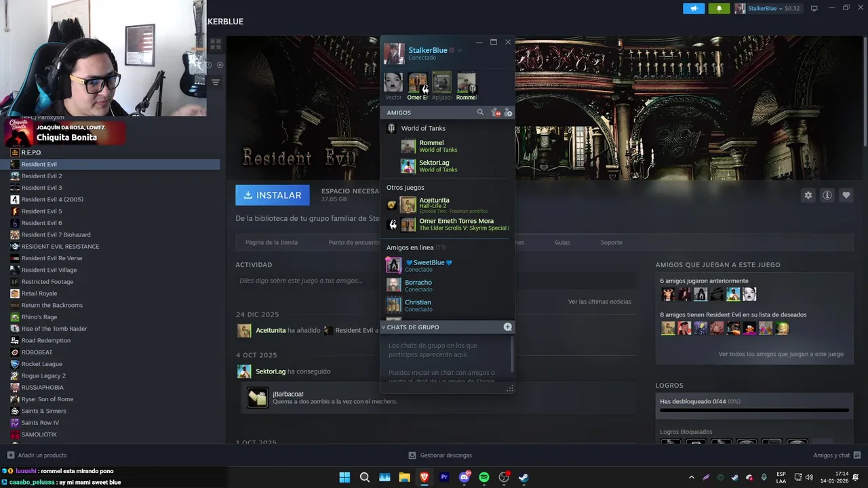This screenshot has height=488, width=868.
Task: Open Gestionar descargas
Action: (x=440, y=455)
